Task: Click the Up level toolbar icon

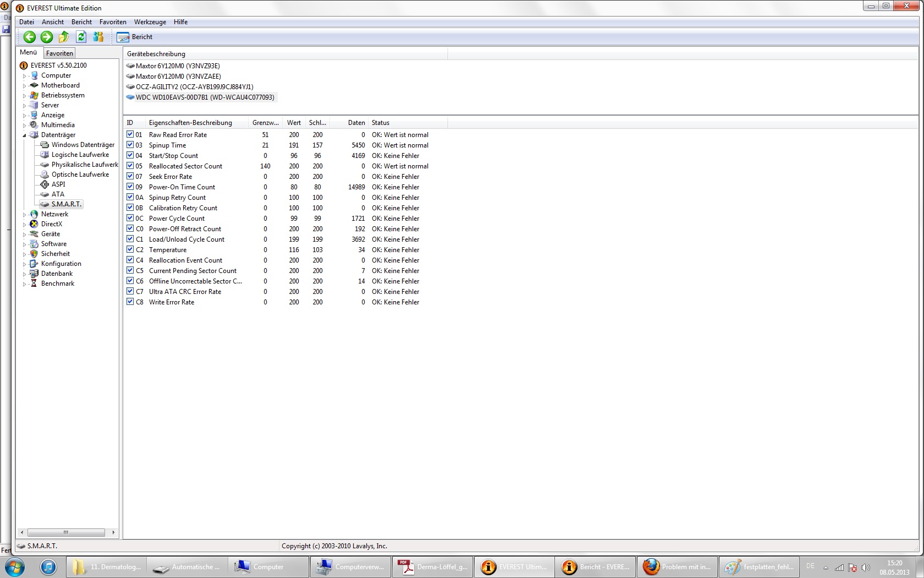Action: [64, 37]
